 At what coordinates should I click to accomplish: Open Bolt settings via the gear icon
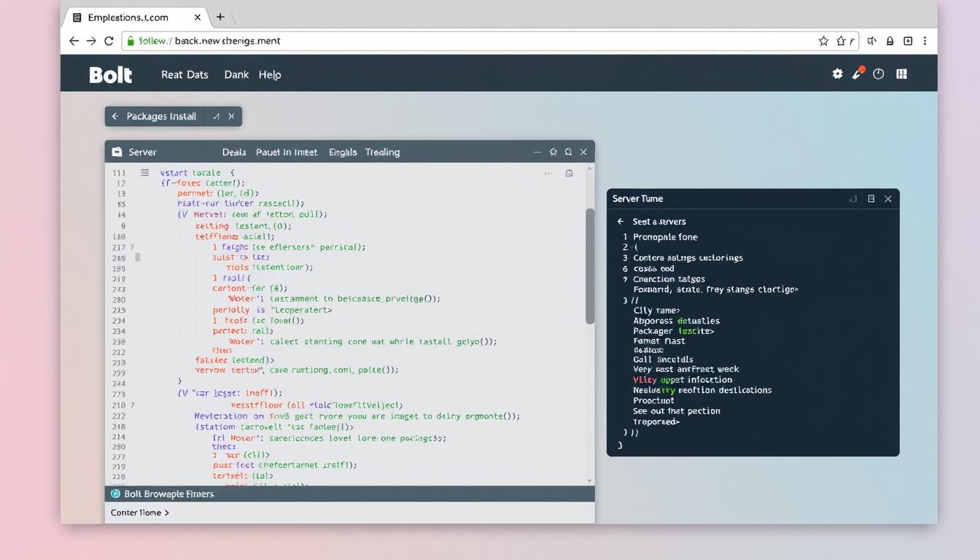(837, 74)
